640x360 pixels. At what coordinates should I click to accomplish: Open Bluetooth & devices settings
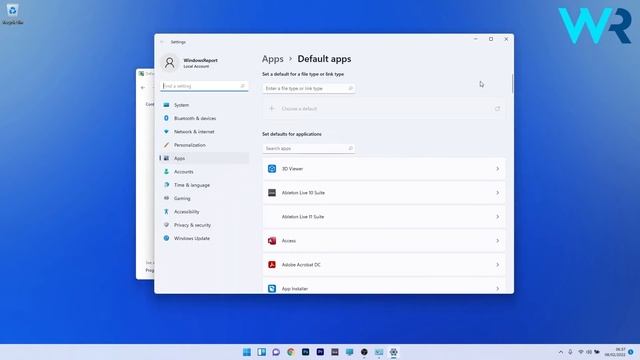click(204, 118)
